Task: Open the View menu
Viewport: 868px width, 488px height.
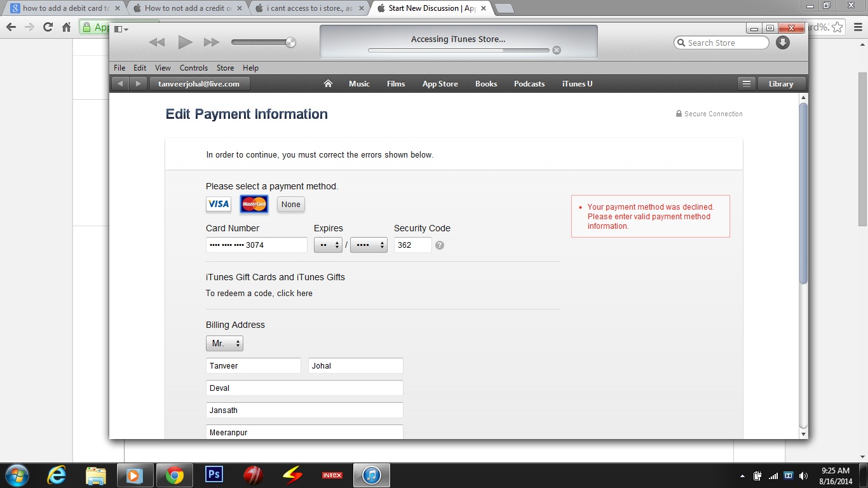Action: coord(163,68)
